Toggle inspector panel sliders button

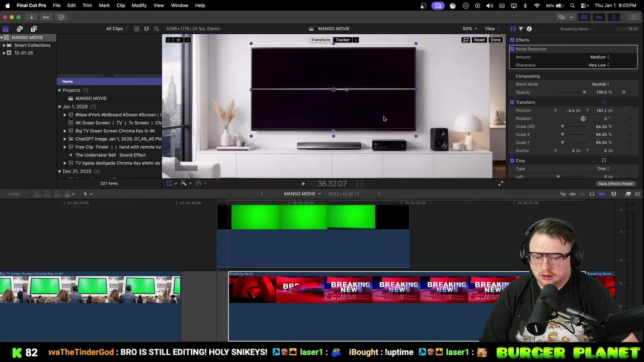click(x=613, y=17)
